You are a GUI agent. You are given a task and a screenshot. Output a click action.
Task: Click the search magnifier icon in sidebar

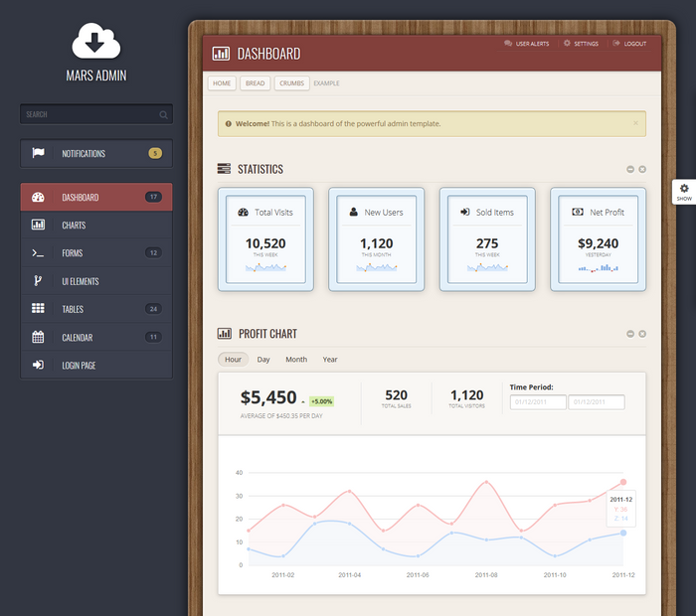click(163, 115)
